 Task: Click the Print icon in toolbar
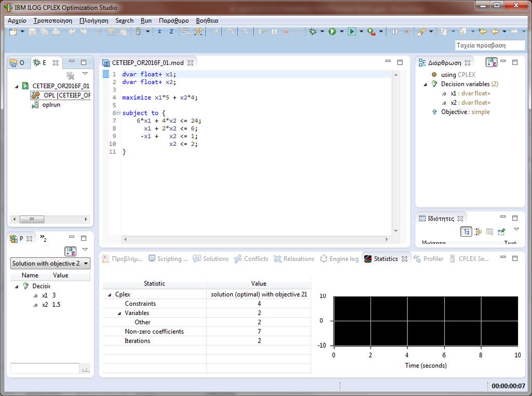[x=56, y=32]
